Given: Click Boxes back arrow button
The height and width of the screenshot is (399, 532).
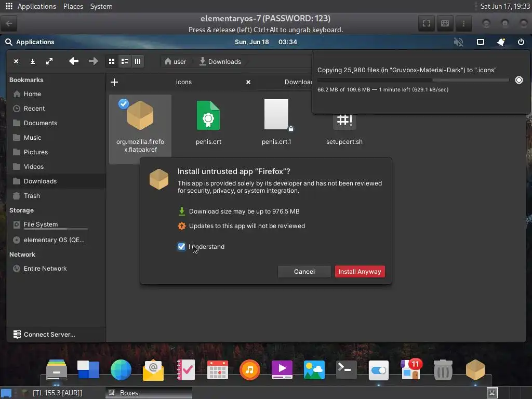Looking at the screenshot, I should click(x=9, y=23).
